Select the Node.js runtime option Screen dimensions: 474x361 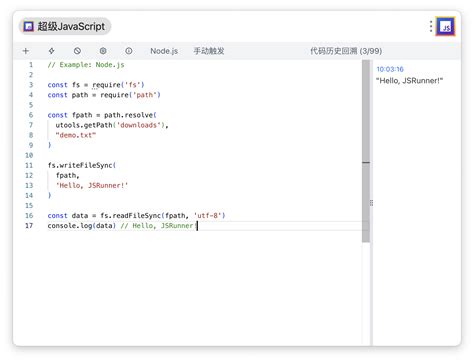(x=164, y=51)
